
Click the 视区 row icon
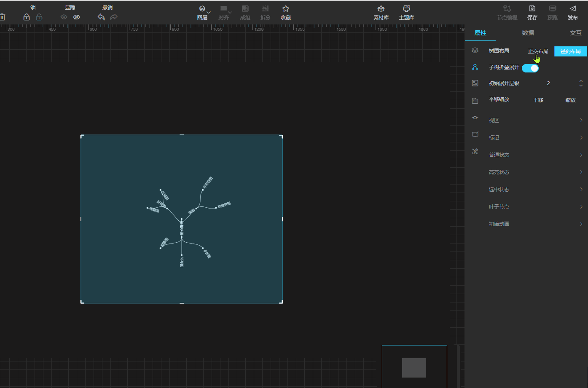coord(475,118)
